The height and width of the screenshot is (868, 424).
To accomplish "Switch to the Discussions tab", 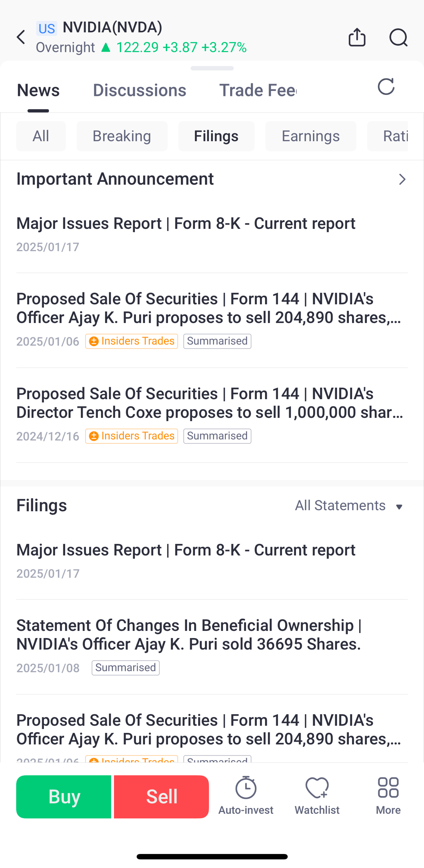I will (x=140, y=90).
